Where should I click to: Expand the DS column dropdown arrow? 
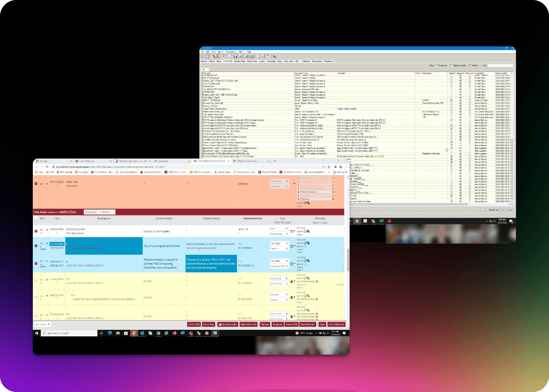click(45, 218)
